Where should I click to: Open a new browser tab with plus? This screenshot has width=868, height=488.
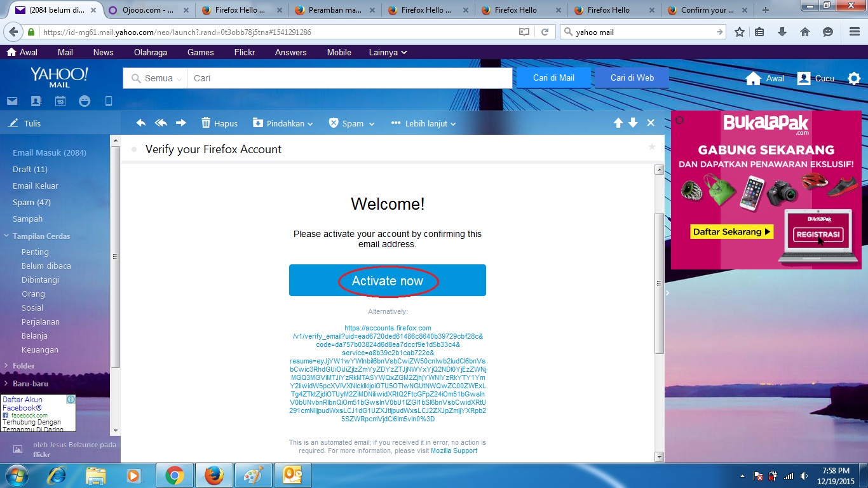click(x=765, y=10)
